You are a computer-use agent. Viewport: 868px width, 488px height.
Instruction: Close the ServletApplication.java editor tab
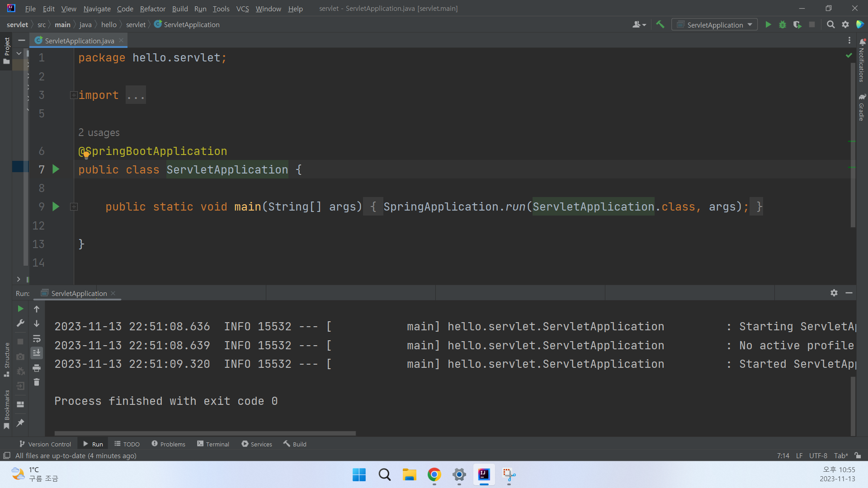pyautogui.click(x=121, y=40)
